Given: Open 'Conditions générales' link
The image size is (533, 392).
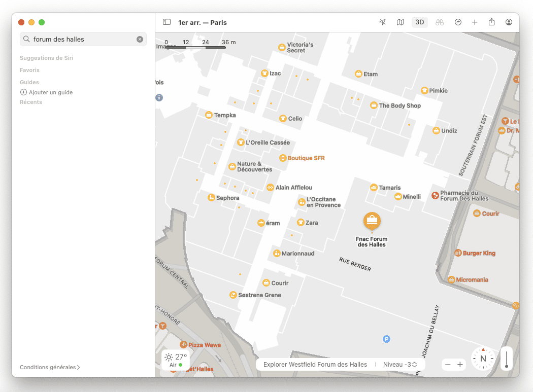Looking at the screenshot, I should click(x=50, y=367).
